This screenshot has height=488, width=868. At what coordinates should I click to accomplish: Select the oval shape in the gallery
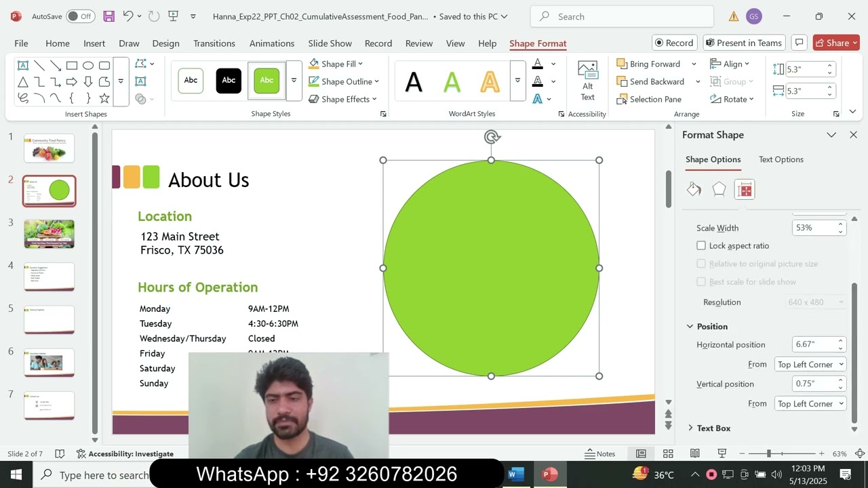[88, 66]
